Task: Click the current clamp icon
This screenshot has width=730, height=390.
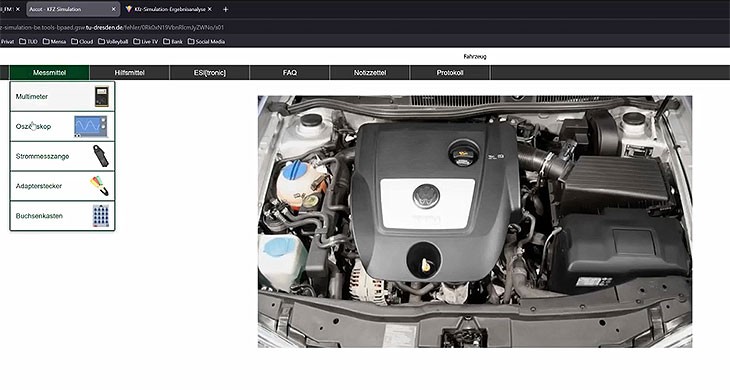Action: [101, 156]
